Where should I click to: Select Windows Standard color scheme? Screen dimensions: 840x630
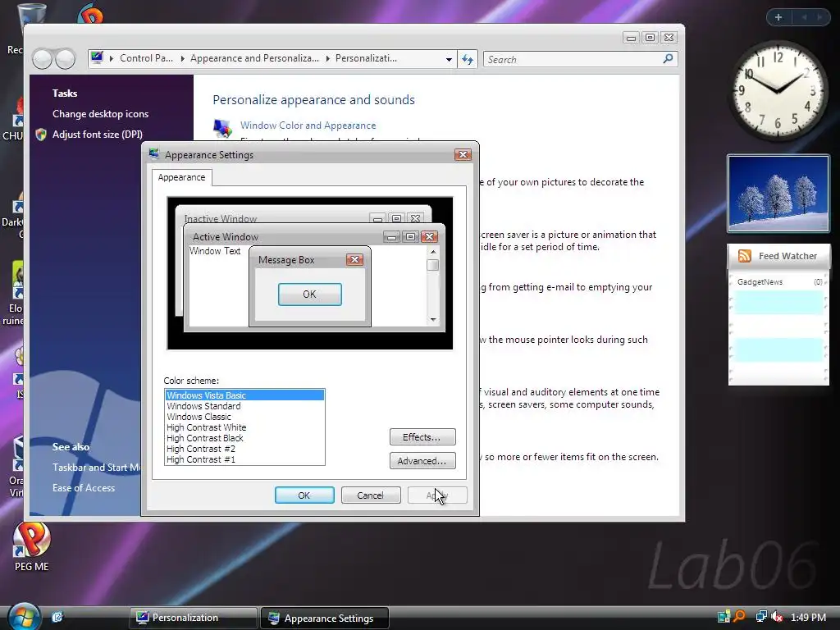(x=244, y=406)
